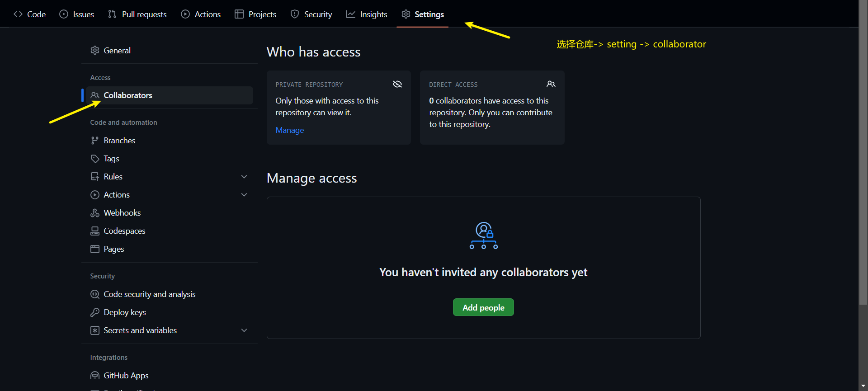Click the Pages browser icon

[x=95, y=249]
